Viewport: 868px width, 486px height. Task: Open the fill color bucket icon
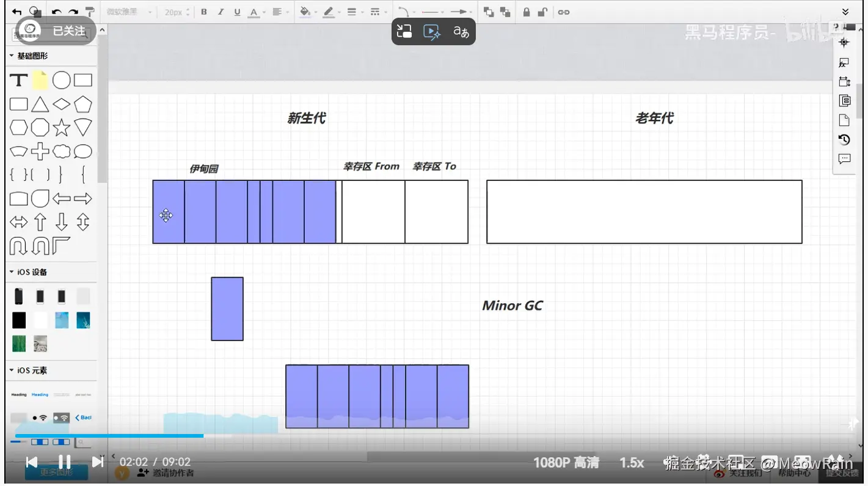(305, 11)
